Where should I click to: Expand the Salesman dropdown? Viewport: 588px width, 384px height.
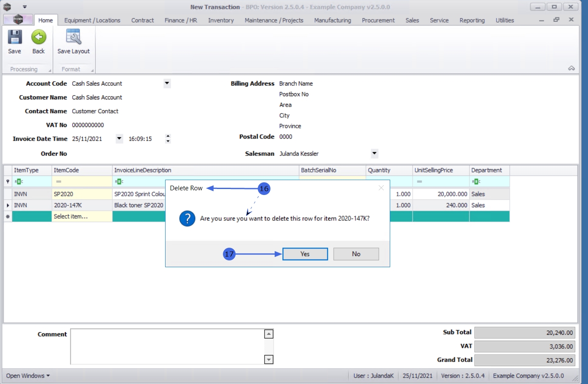click(374, 153)
